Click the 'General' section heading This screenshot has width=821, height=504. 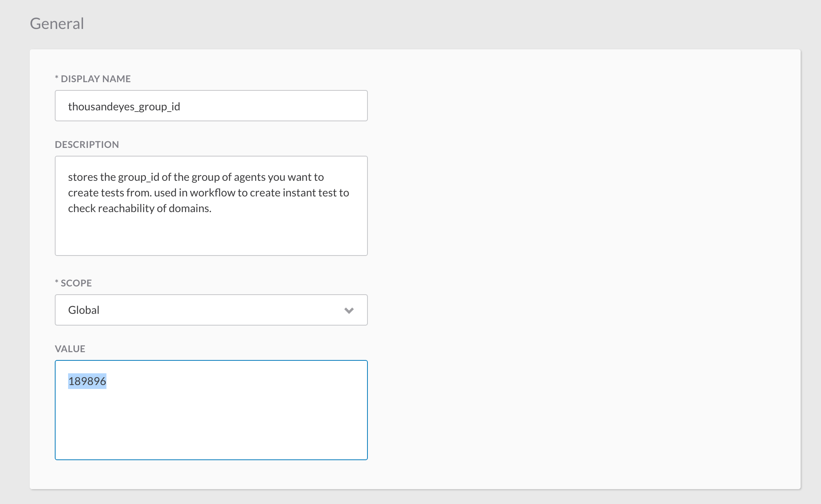pos(57,23)
